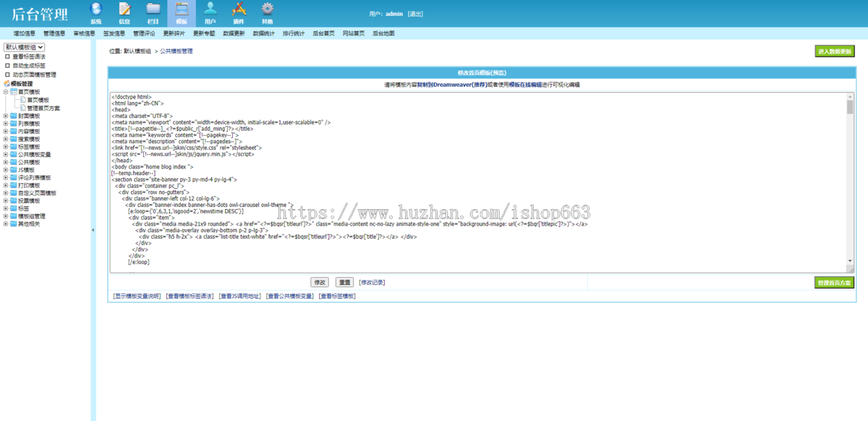This screenshot has width=868, height=421.
Task: Click the folder icon beside 封面模板
Action: coord(14,116)
